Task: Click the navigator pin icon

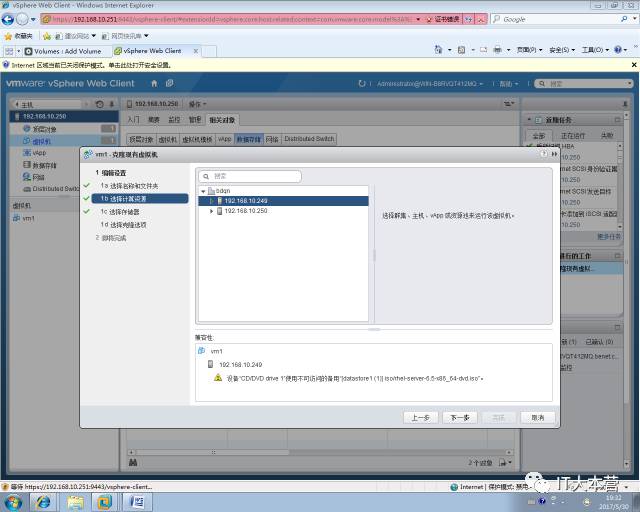Action: (x=111, y=104)
